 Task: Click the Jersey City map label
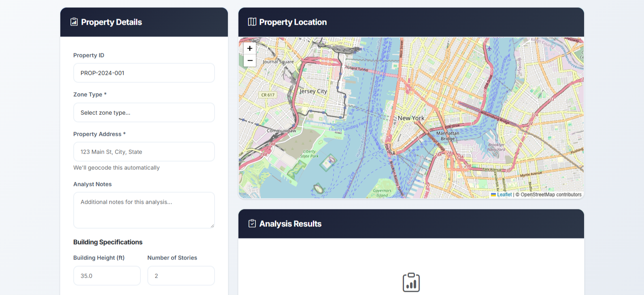(x=313, y=91)
